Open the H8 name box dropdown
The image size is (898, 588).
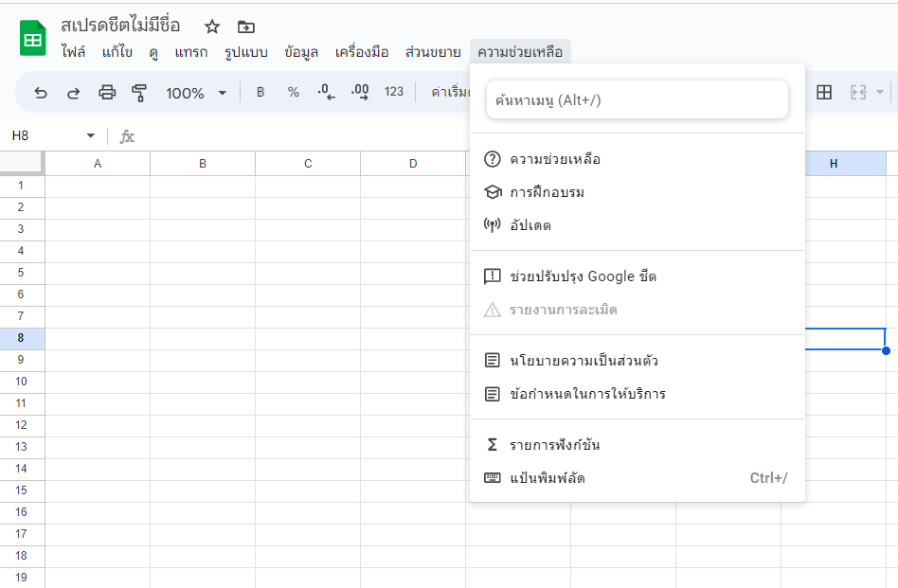tap(90, 135)
